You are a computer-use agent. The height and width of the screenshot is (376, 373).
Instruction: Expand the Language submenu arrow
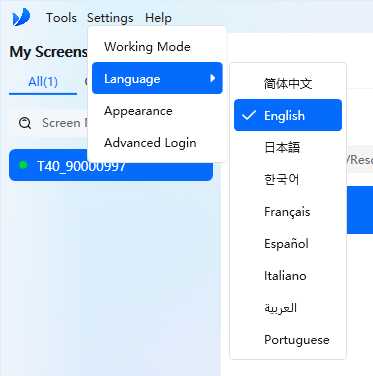(x=213, y=78)
